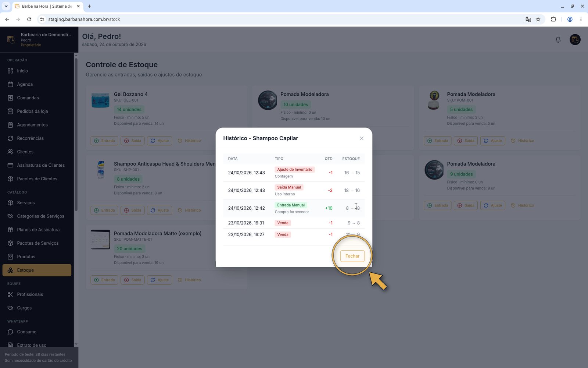Bookmark this page with star icon
The height and width of the screenshot is (368, 588).
pyautogui.click(x=538, y=19)
